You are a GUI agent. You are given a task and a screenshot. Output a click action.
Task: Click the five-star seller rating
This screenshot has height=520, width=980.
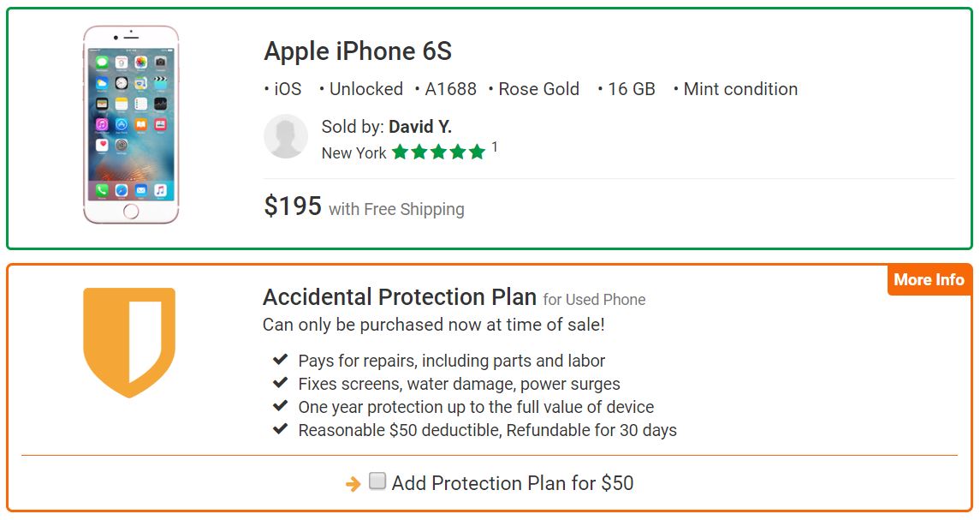(x=439, y=152)
